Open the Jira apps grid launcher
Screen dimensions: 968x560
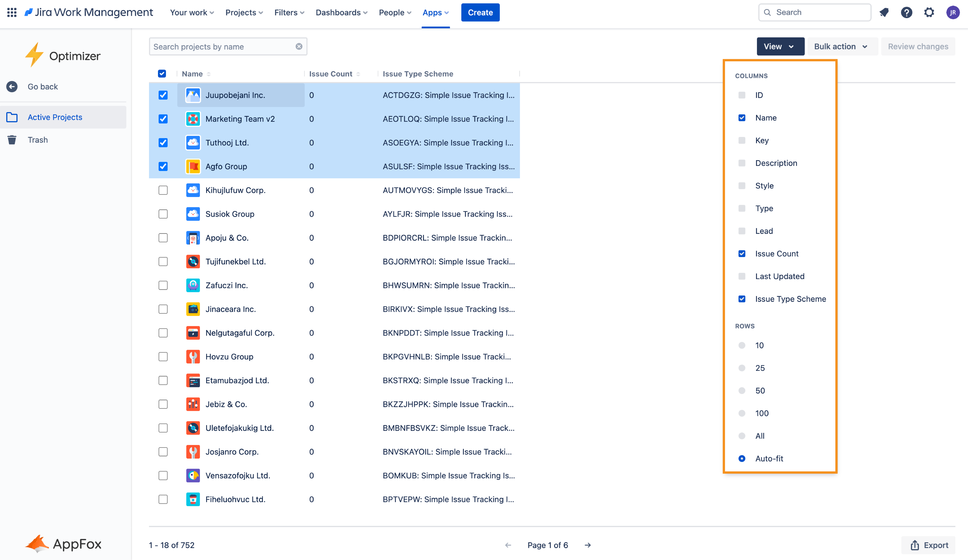(x=12, y=12)
